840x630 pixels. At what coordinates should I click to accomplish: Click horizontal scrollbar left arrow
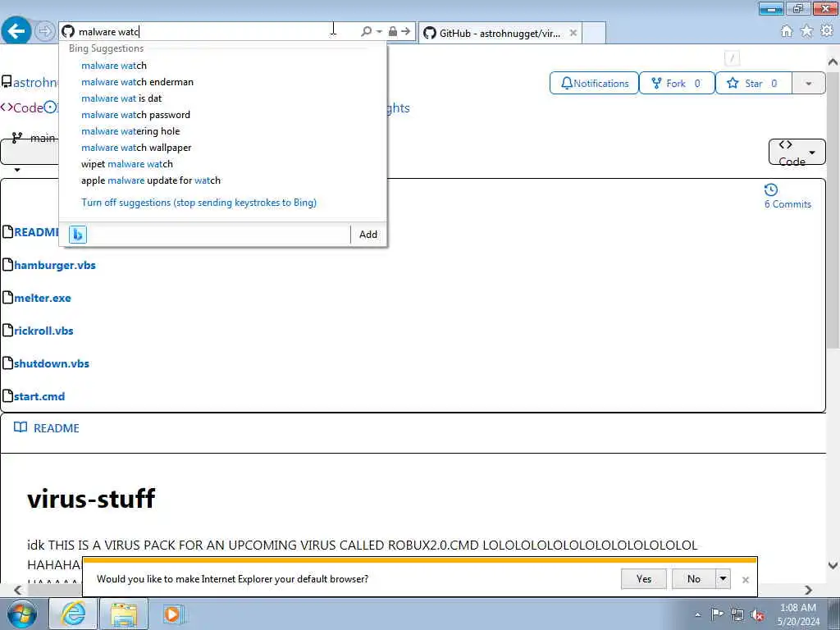click(x=18, y=591)
